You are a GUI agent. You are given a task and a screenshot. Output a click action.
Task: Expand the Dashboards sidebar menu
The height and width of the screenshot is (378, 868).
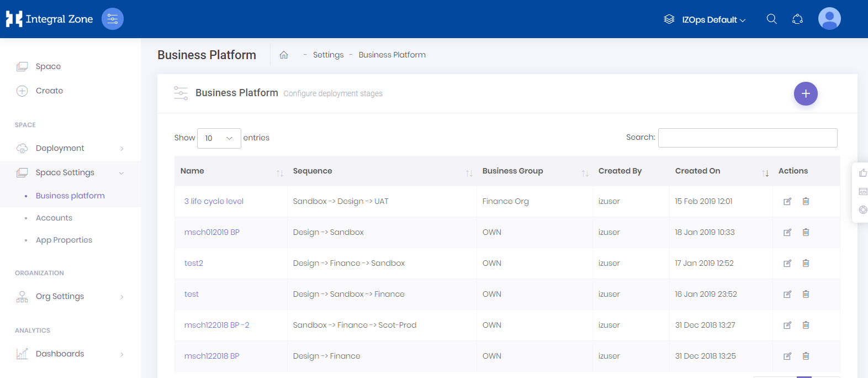click(x=70, y=354)
